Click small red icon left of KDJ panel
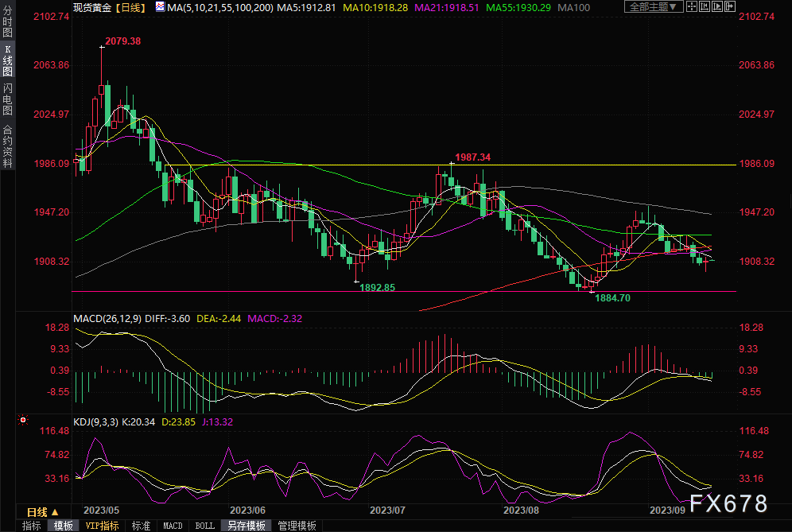 [x=22, y=419]
